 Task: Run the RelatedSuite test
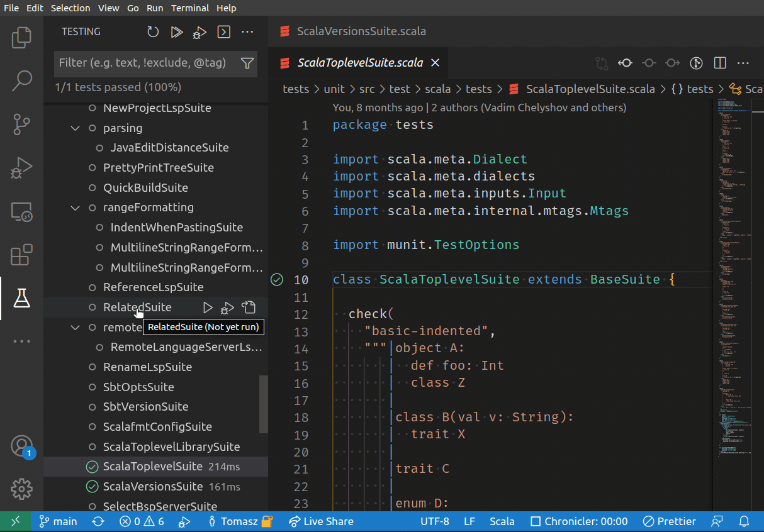208,308
